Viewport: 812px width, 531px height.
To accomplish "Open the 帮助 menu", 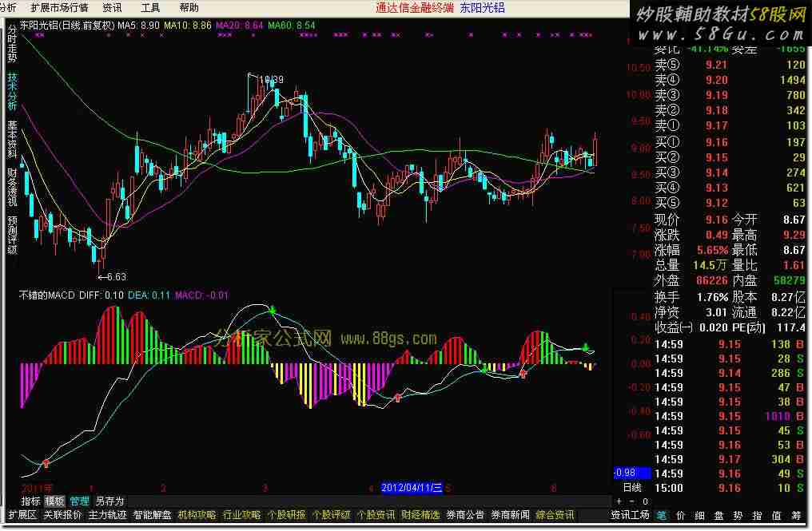I will click(189, 8).
